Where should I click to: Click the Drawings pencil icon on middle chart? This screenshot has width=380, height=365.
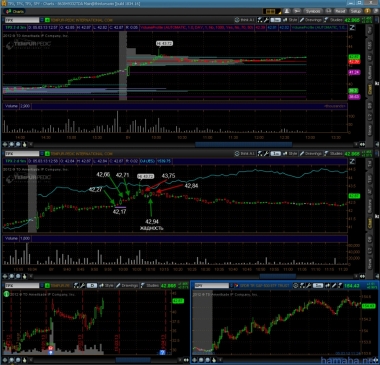click(x=302, y=154)
